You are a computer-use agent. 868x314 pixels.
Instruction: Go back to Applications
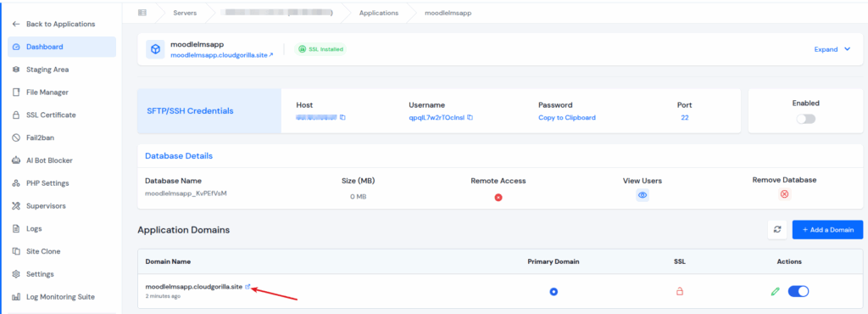(x=53, y=24)
